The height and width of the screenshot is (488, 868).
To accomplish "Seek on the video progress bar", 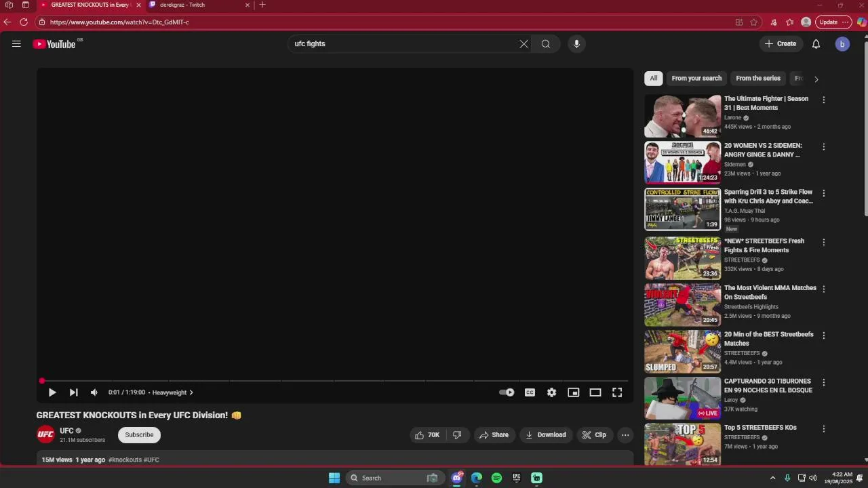I will [x=335, y=381].
